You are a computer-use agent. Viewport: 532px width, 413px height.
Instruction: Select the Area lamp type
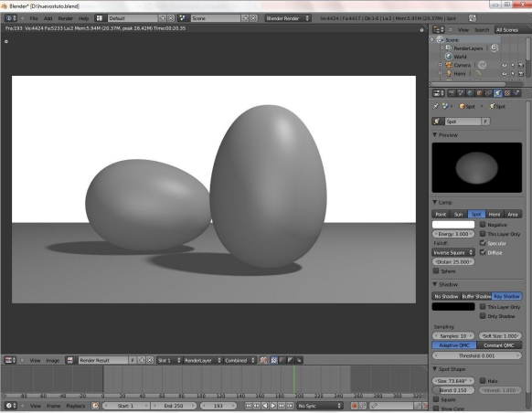513,215
